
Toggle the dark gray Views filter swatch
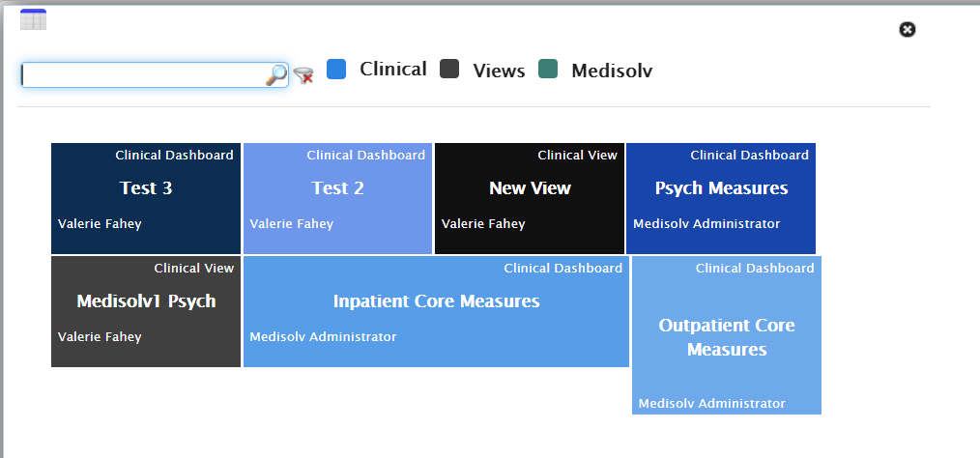tap(449, 69)
